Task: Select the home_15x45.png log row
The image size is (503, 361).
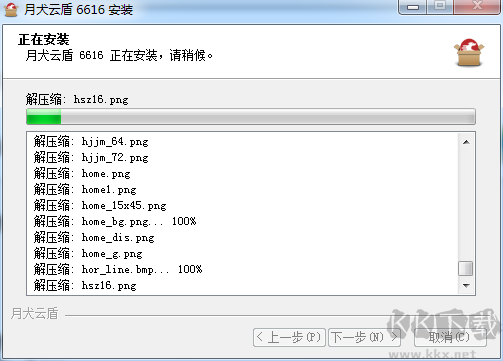Action: [x=242, y=205]
